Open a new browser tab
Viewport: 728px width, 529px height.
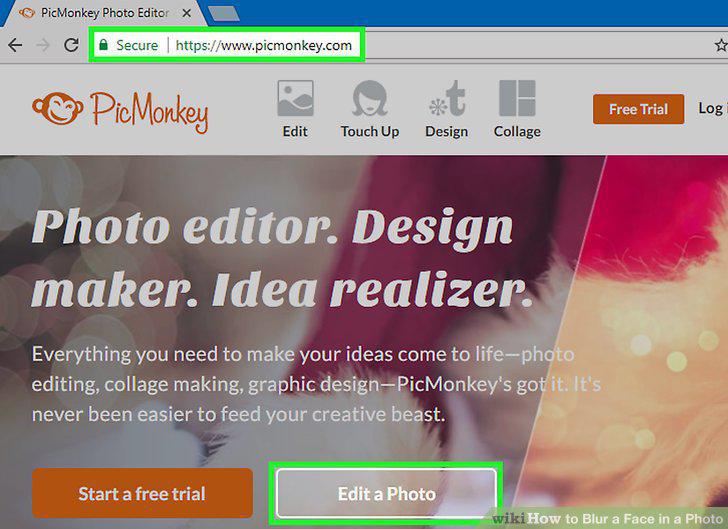(224, 13)
